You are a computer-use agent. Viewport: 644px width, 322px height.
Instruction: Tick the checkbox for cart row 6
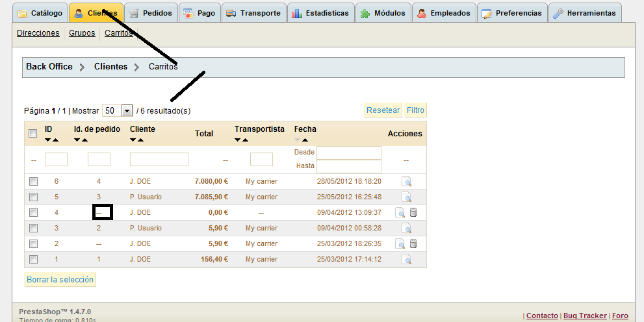[33, 182]
